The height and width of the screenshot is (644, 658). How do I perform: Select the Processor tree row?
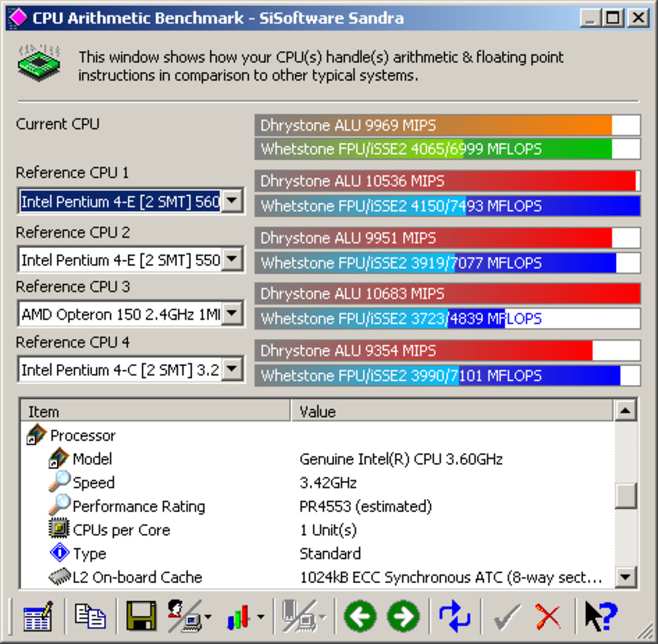pyautogui.click(x=83, y=435)
